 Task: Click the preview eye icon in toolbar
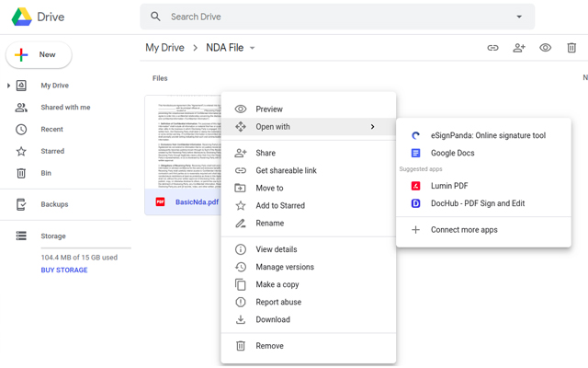click(x=545, y=48)
